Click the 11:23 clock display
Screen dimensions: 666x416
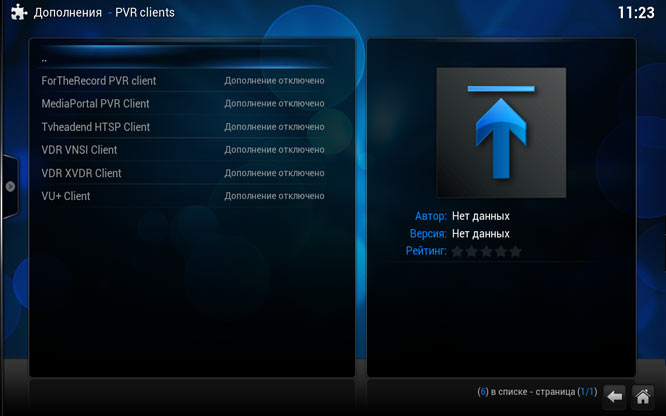[x=636, y=13]
